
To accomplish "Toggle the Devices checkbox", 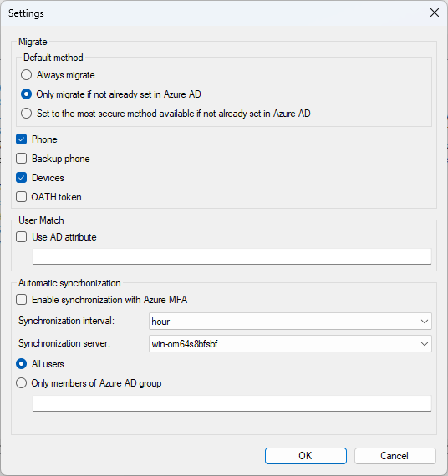I will [21, 178].
